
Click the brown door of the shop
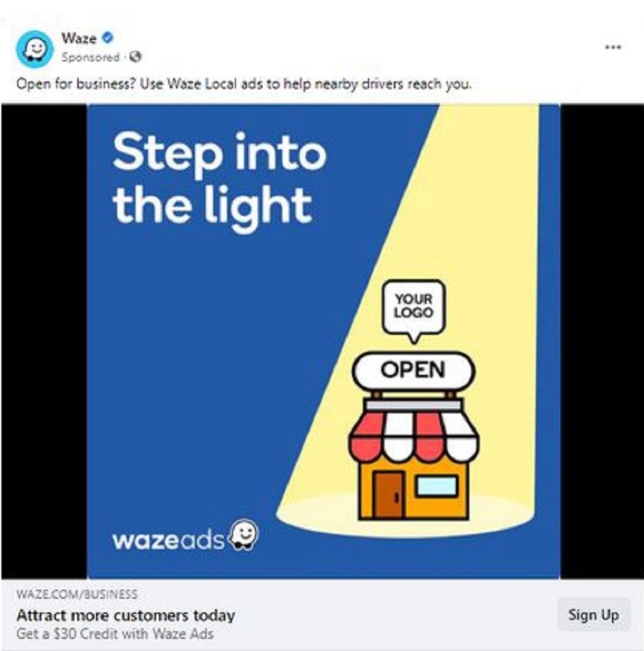[x=389, y=494]
